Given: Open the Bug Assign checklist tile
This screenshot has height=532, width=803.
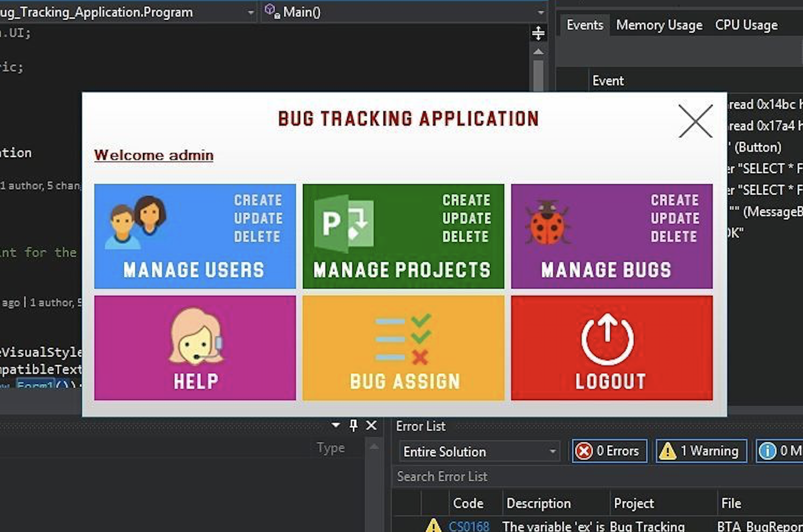Looking at the screenshot, I should point(403,347).
